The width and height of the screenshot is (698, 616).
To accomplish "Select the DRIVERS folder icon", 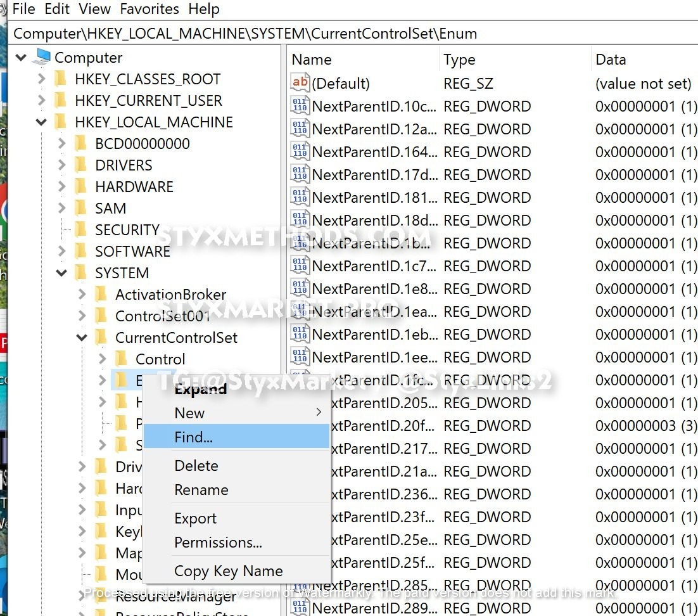I will pyautogui.click(x=81, y=164).
